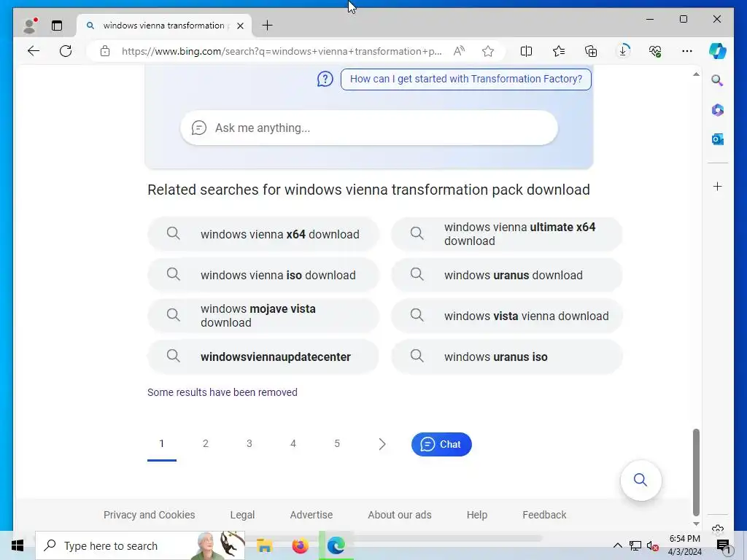Open Advertise footer link
747x560 pixels.
point(311,515)
